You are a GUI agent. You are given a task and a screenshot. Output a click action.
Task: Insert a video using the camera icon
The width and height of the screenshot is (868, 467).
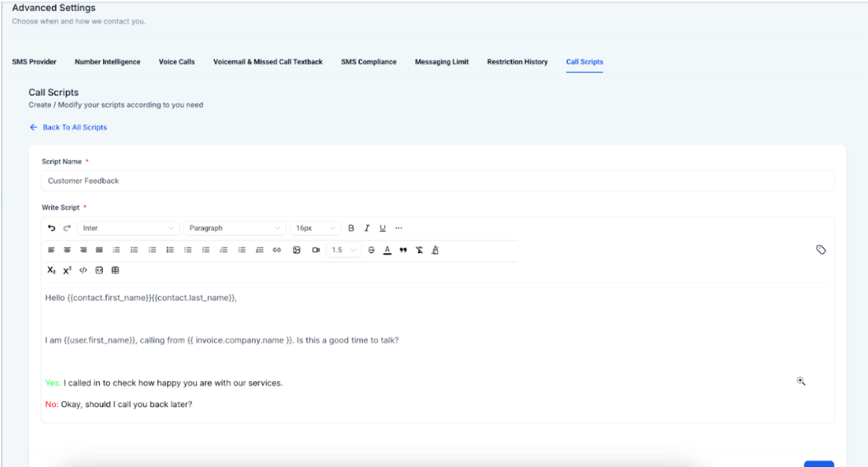tap(316, 250)
